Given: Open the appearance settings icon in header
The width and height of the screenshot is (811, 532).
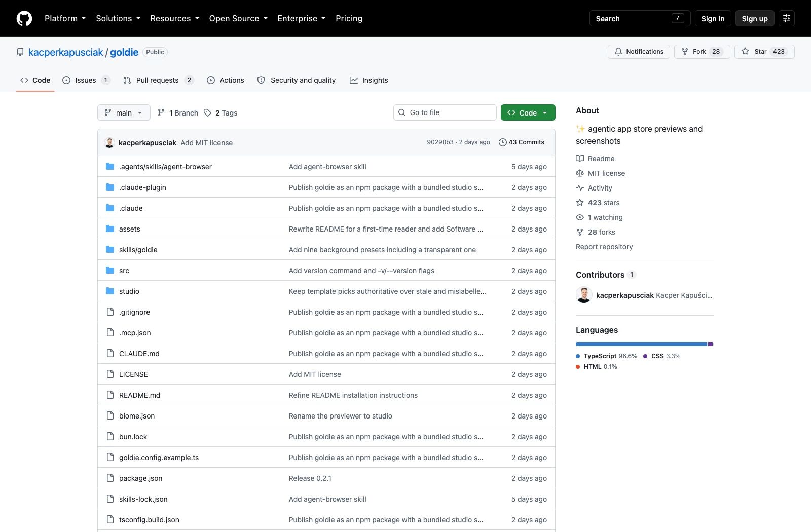Looking at the screenshot, I should pyautogui.click(x=787, y=18).
